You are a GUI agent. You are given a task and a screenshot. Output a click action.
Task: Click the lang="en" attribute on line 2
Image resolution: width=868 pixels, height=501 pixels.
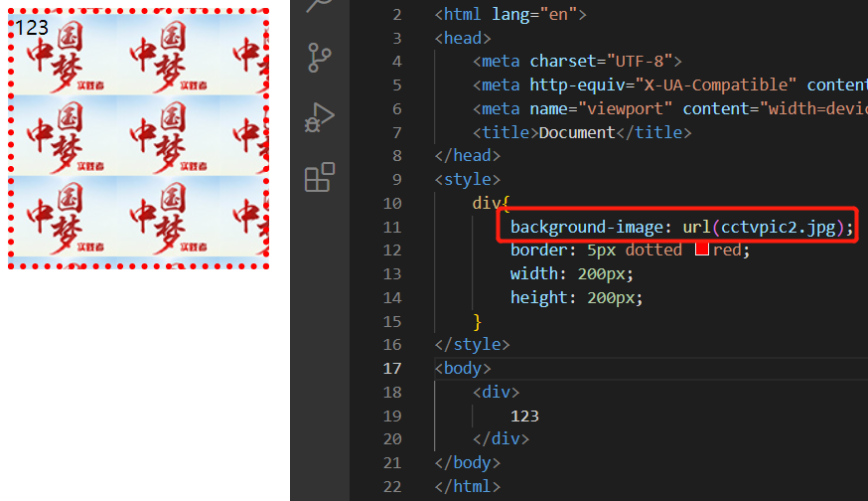click(x=534, y=14)
